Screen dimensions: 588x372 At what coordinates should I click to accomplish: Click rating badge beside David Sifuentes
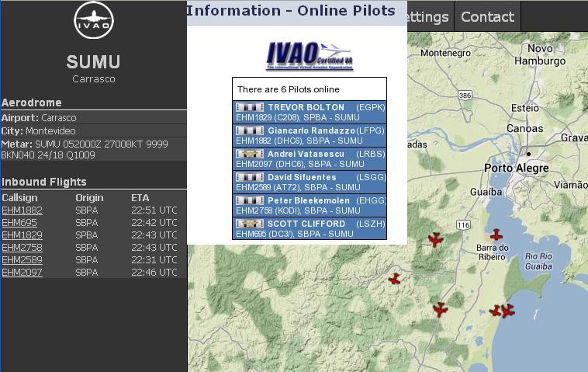coord(250,177)
